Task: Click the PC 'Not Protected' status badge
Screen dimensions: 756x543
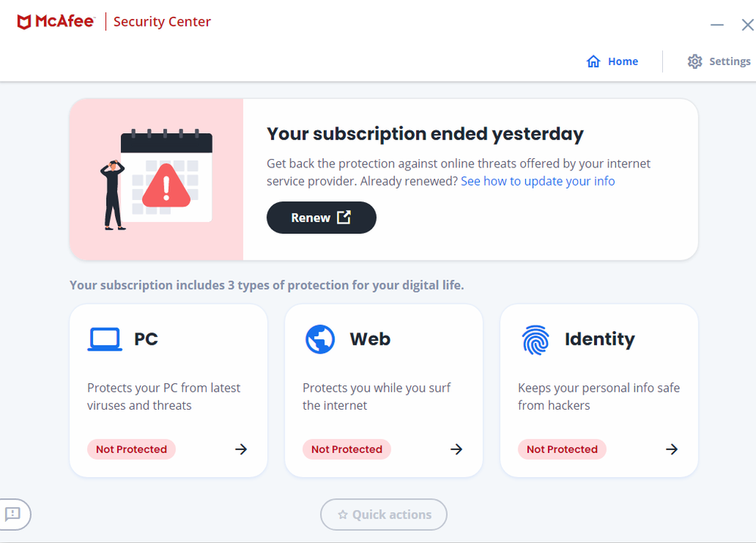Action: [x=132, y=449]
